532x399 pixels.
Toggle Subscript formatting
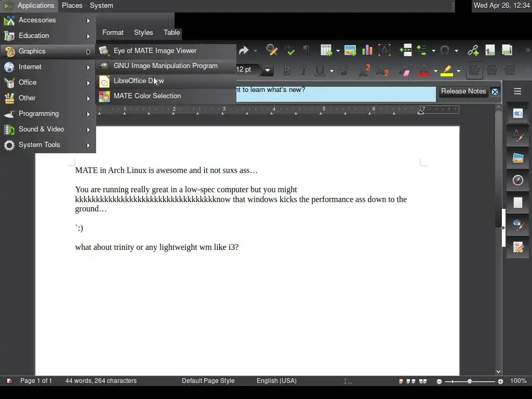tap(382, 71)
